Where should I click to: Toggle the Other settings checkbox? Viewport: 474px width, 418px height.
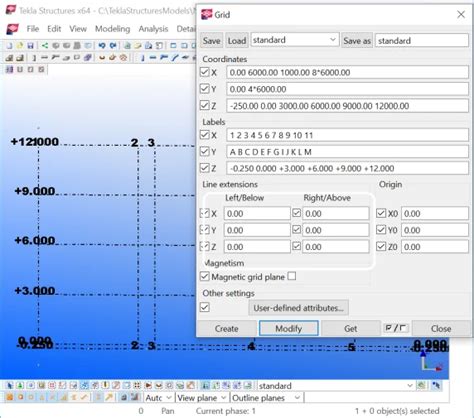205,307
